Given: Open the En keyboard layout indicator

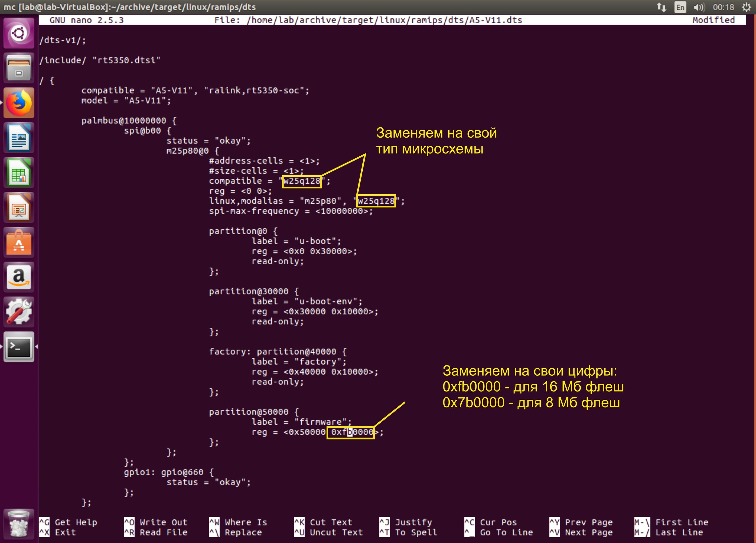Looking at the screenshot, I should pos(680,7).
